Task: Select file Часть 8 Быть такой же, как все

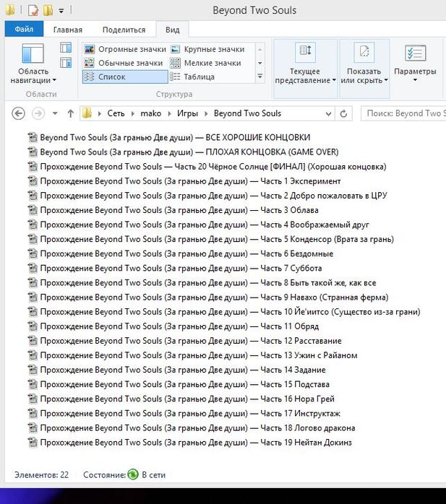Action: pyautogui.click(x=202, y=282)
